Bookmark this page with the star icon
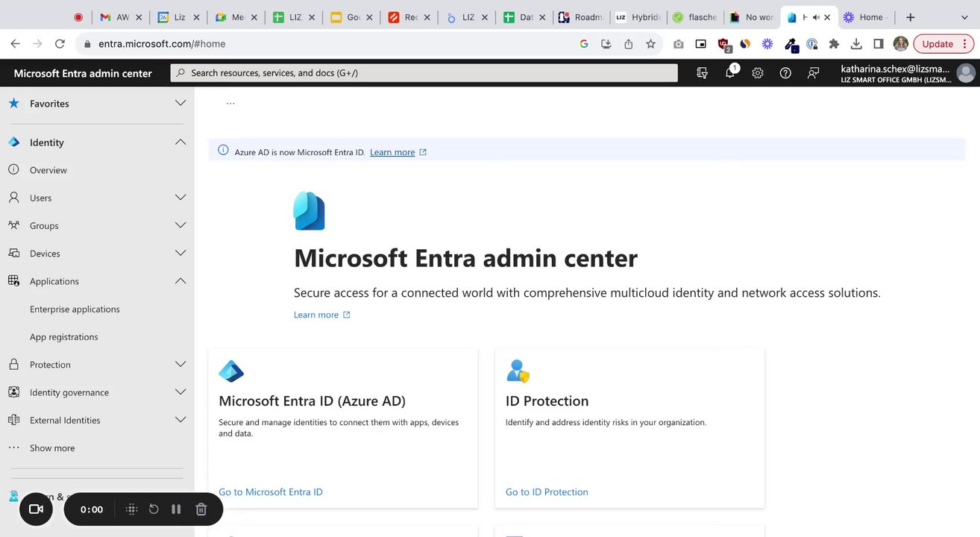The width and height of the screenshot is (980, 537). (650, 44)
